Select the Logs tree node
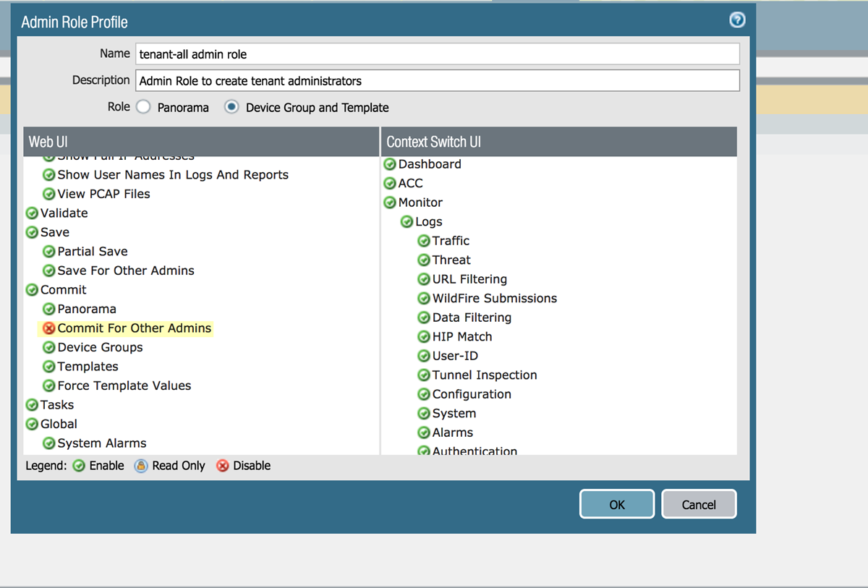Screen dimensions: 868x588 [x=428, y=222]
